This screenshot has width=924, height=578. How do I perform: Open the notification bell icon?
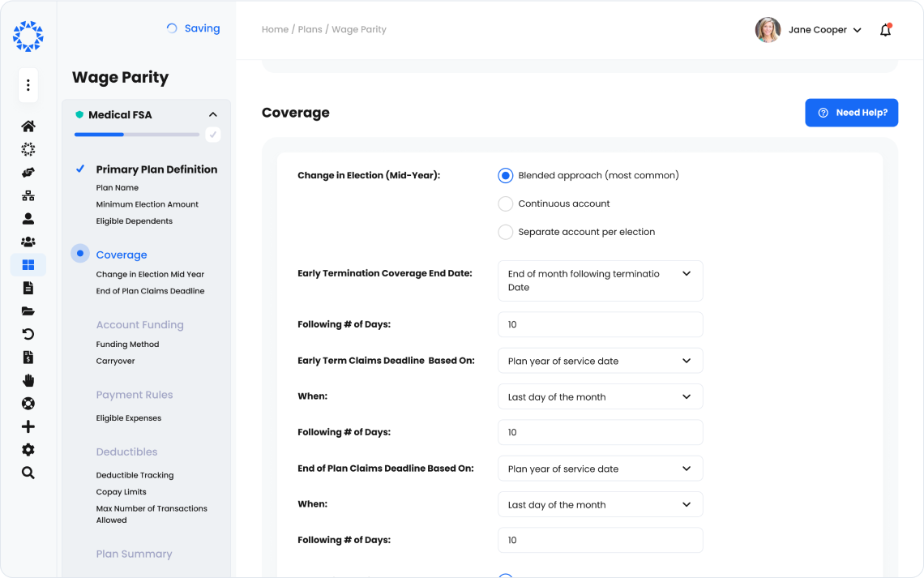coord(885,29)
